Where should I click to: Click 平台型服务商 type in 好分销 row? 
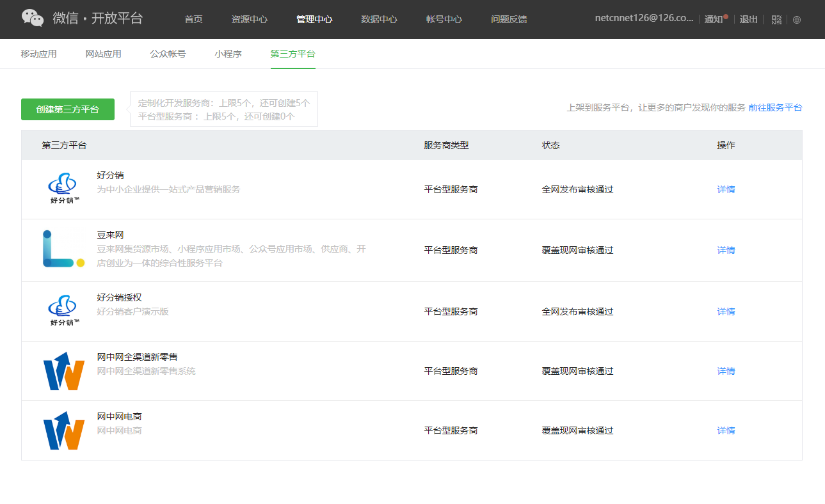[x=451, y=189]
